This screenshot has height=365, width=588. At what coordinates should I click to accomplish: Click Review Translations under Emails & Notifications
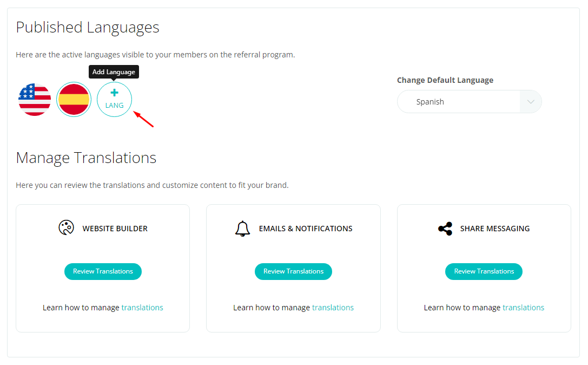click(293, 271)
